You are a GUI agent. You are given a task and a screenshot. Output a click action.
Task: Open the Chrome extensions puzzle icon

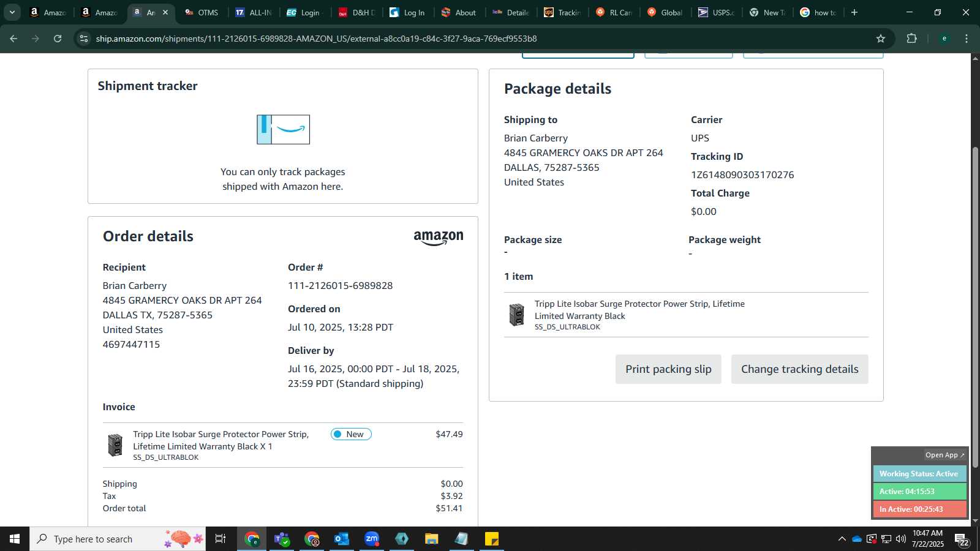coord(911,39)
